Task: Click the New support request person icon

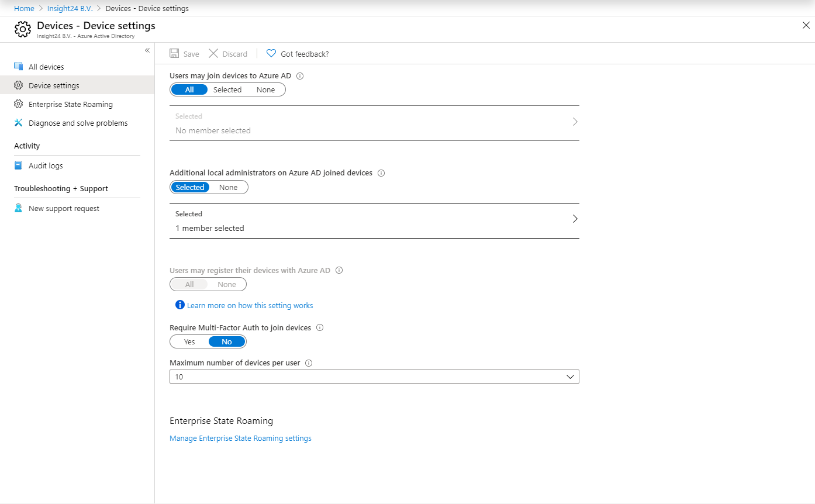Action: (x=18, y=208)
